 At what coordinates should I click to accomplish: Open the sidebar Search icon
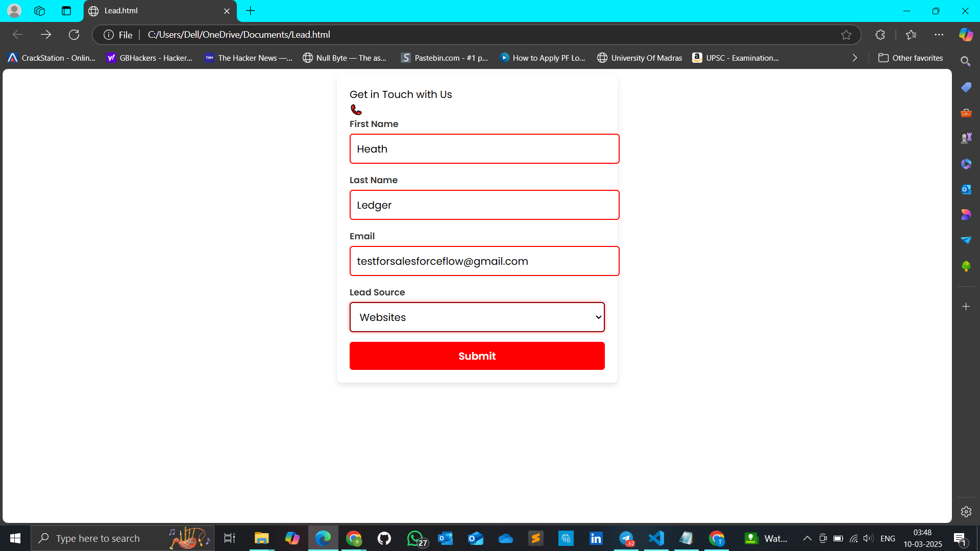pyautogui.click(x=965, y=61)
